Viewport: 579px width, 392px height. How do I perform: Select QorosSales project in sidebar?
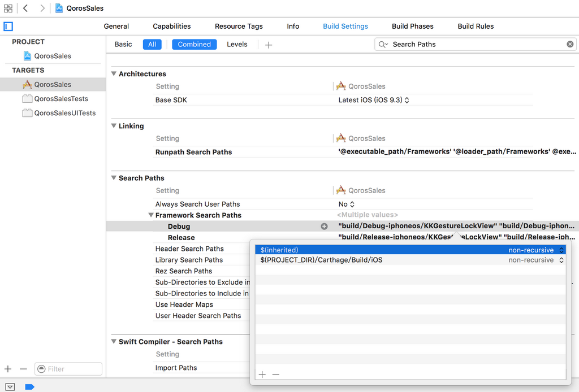pos(53,56)
